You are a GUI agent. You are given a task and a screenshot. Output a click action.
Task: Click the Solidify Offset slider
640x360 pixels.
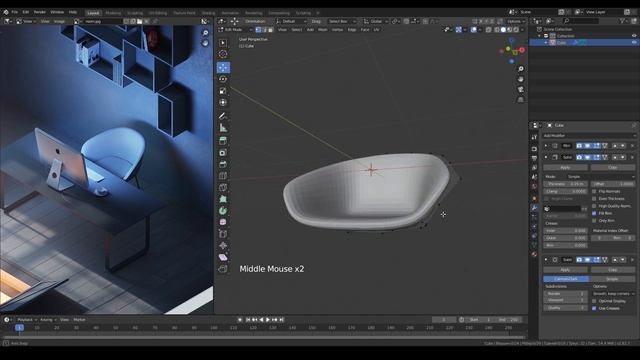[613, 184]
